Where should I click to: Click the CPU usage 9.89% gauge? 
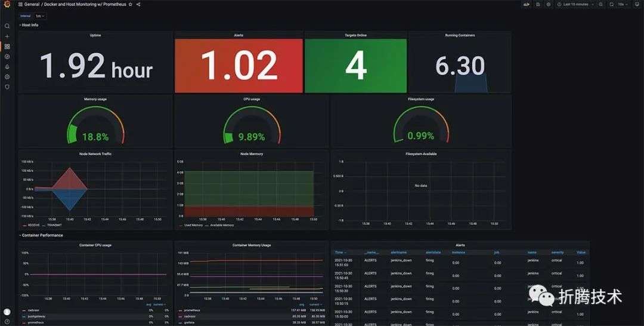[252, 125]
